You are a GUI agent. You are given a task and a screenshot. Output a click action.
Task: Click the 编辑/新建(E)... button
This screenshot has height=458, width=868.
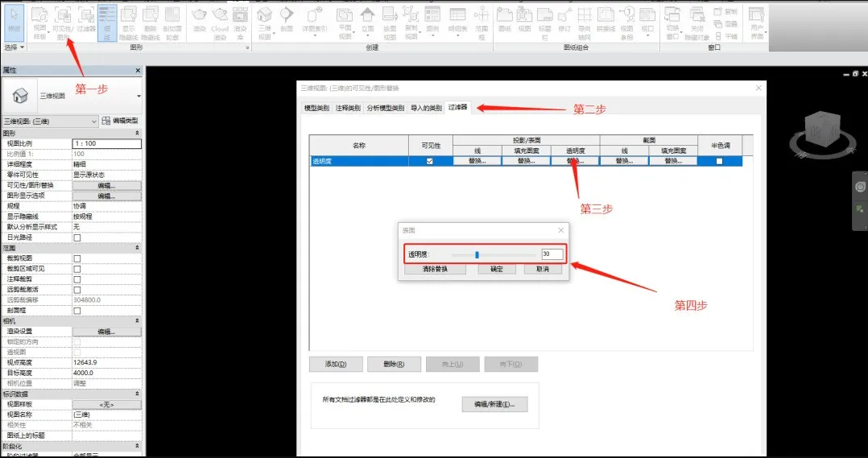pyautogui.click(x=494, y=404)
